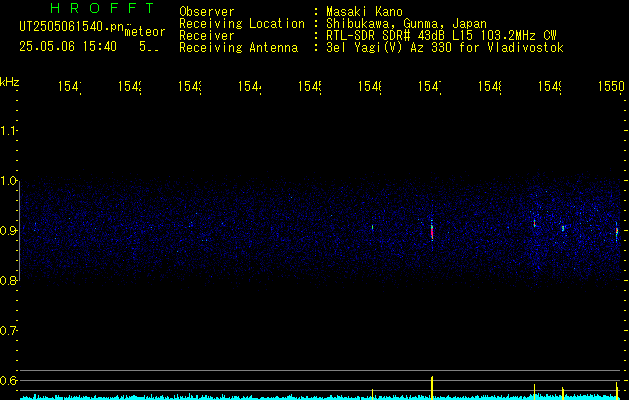Select the file name UT2505061540.pn
This screenshot has width=629, height=400.
[72, 26]
